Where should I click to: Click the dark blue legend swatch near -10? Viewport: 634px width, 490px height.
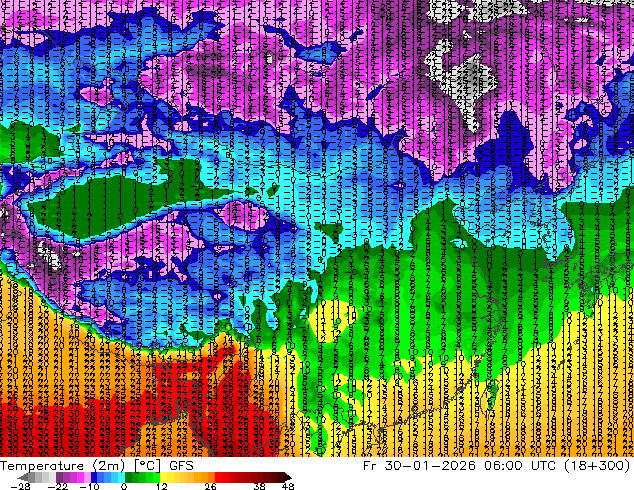point(94,477)
